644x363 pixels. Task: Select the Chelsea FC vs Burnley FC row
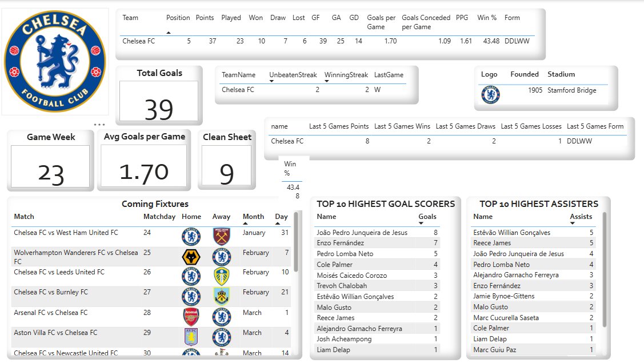coord(151,297)
